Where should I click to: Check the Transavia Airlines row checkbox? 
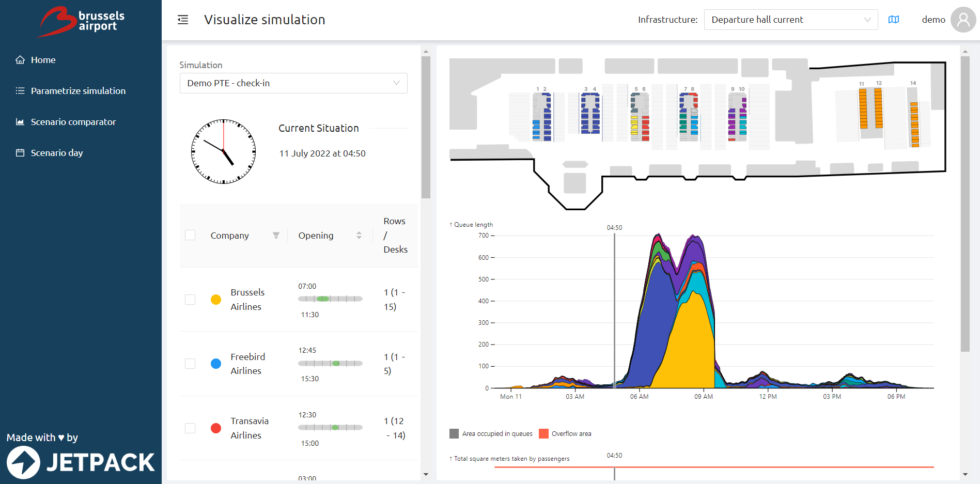point(190,428)
